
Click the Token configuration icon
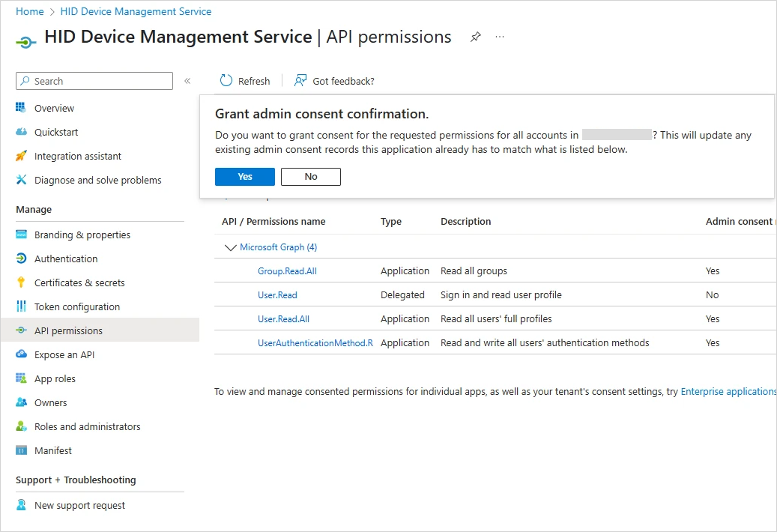[21, 306]
